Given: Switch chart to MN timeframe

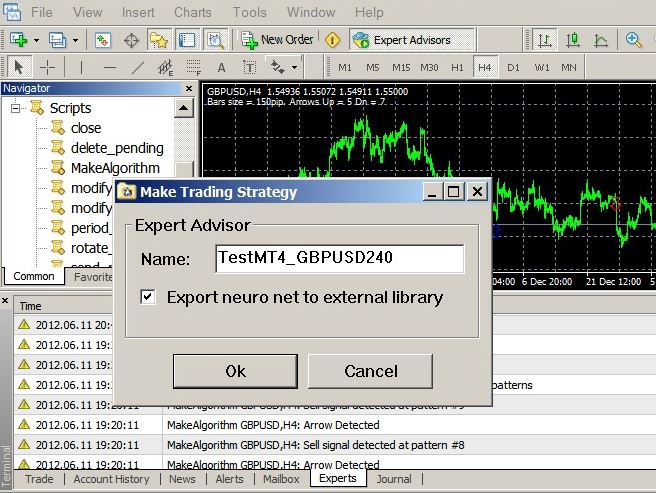Looking at the screenshot, I should [x=569, y=67].
